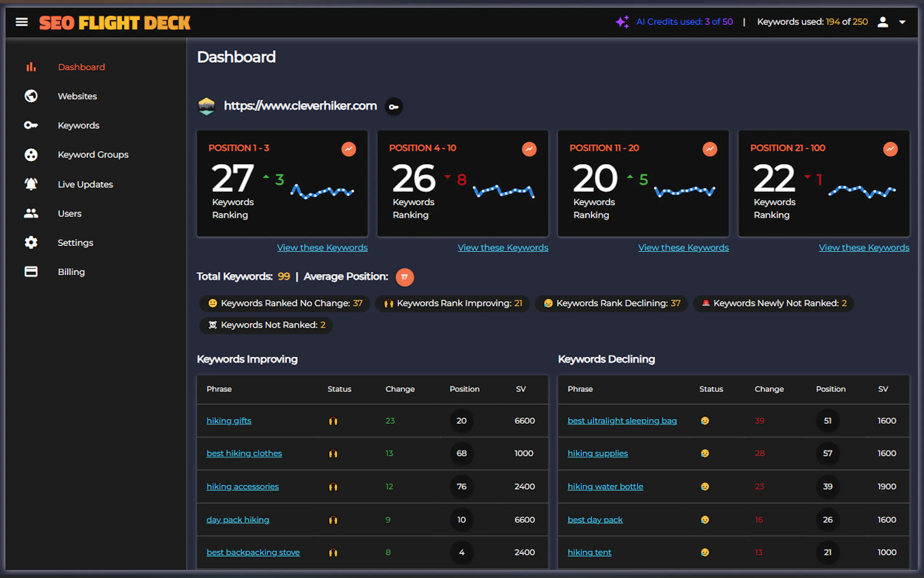Click trend icon on Position 4 - 10 card
The image size is (924, 578).
pyautogui.click(x=529, y=149)
